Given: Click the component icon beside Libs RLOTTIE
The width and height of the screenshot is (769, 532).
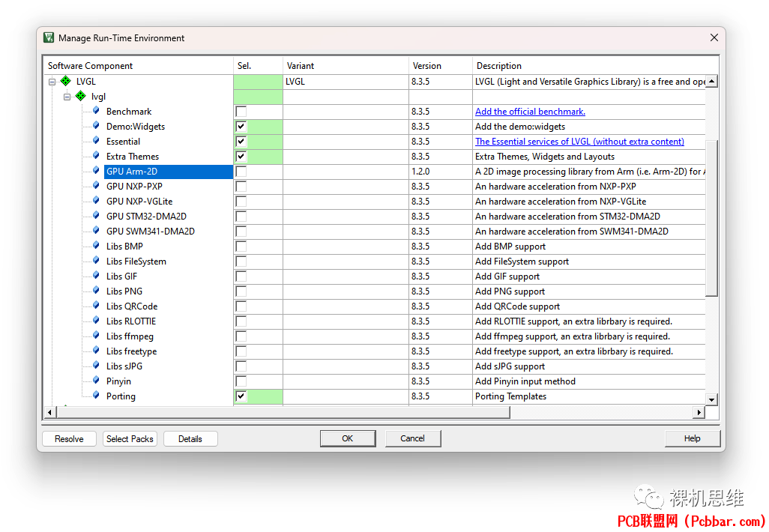Looking at the screenshot, I should [96, 321].
